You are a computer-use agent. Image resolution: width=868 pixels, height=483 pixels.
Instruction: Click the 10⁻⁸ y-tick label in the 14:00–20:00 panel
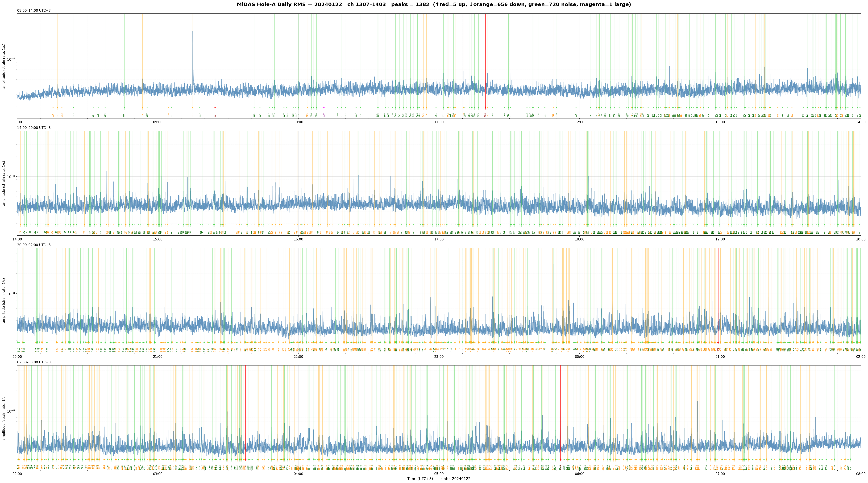(x=11, y=176)
